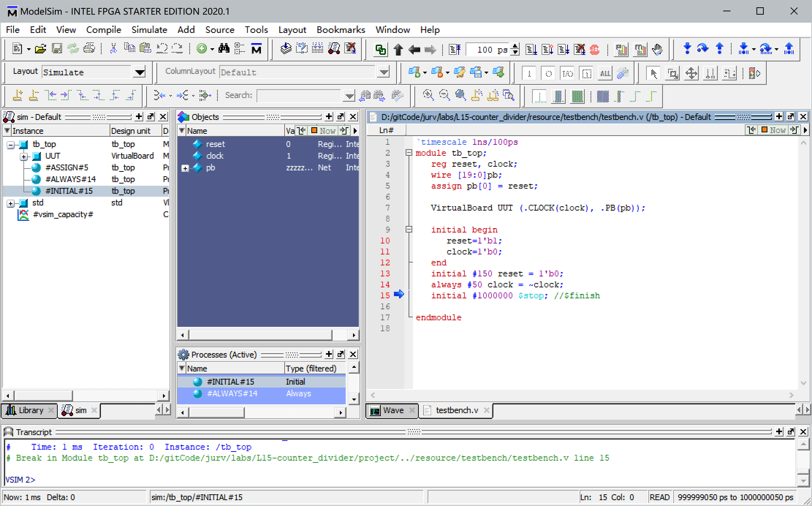
Task: Click the sim panel horizontal scrollbar
Action: [43, 396]
